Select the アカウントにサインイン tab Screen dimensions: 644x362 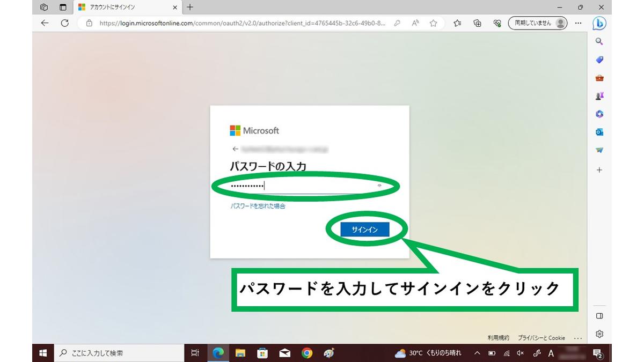[126, 7]
